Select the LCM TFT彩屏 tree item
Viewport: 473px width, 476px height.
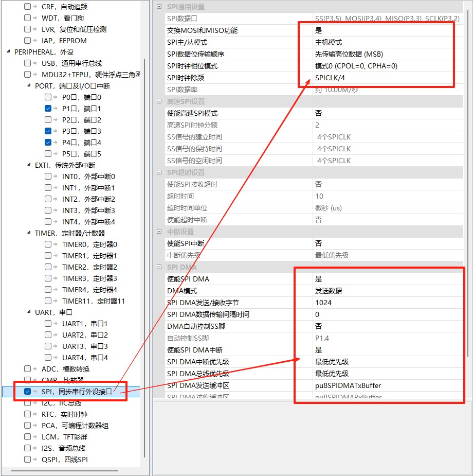click(65, 436)
